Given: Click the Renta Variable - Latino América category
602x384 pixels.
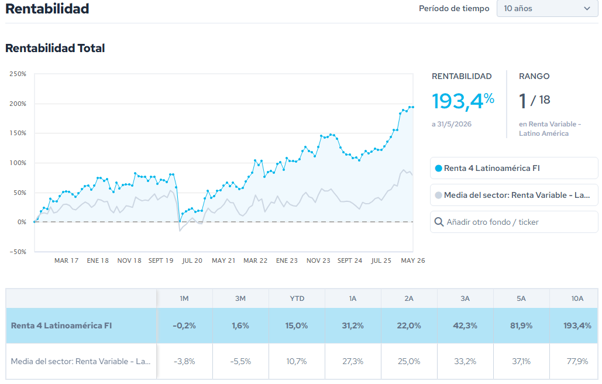Looking at the screenshot, I should tap(550, 129).
